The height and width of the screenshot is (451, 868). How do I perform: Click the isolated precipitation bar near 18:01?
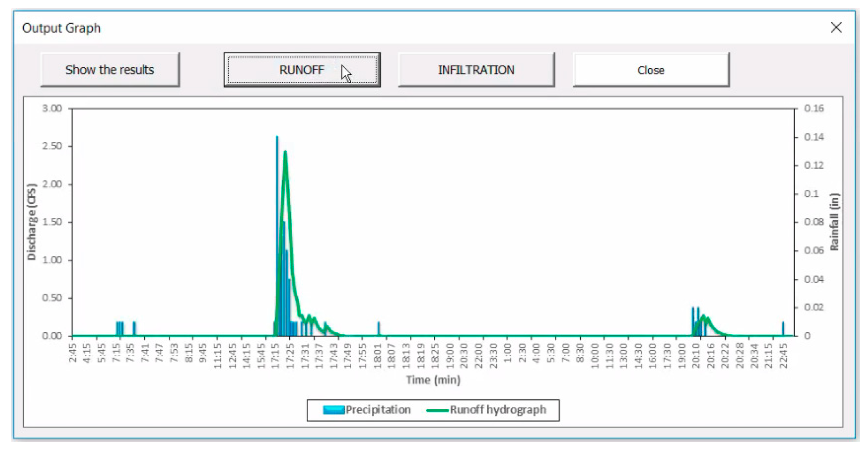(x=378, y=328)
